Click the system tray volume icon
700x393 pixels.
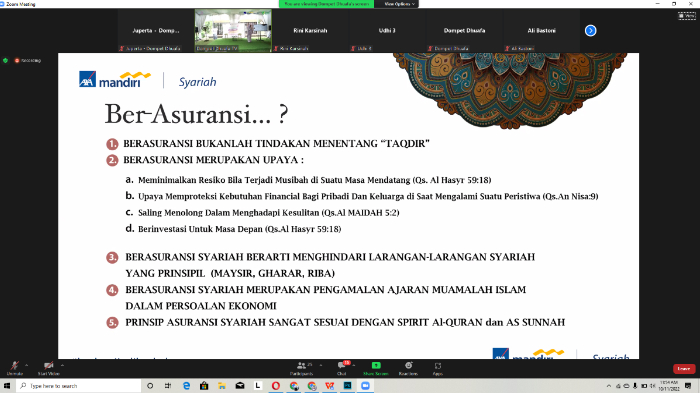652,386
